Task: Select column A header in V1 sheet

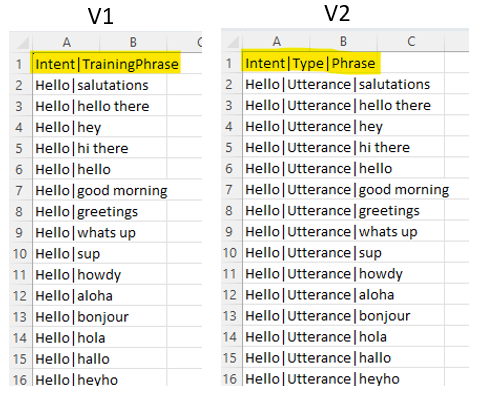Action: 66,42
